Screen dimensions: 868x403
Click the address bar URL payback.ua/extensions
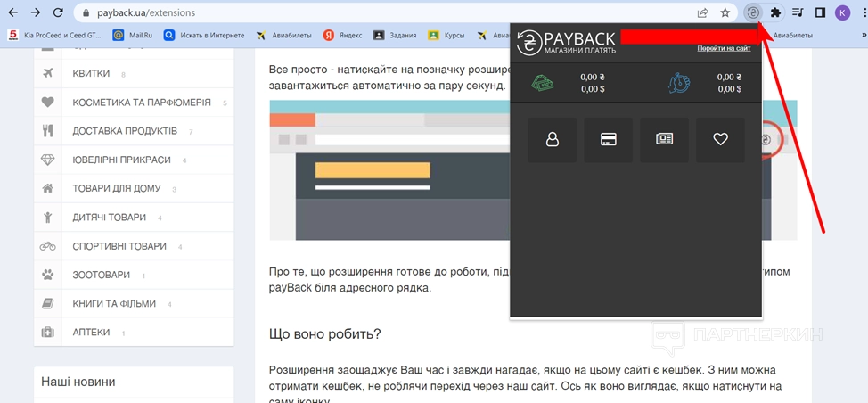point(145,12)
